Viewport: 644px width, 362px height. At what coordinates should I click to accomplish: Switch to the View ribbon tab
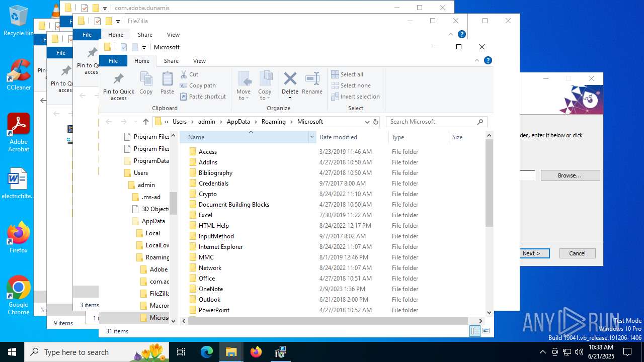pyautogui.click(x=199, y=61)
